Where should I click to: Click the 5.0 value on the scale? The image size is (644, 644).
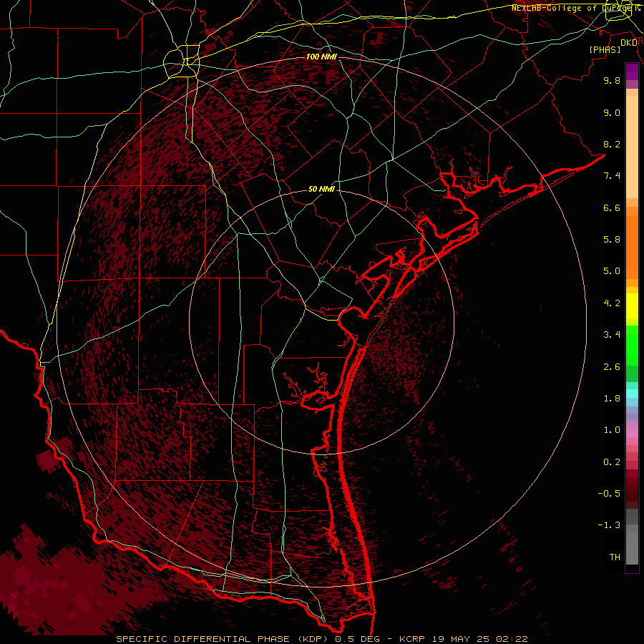[x=612, y=271]
